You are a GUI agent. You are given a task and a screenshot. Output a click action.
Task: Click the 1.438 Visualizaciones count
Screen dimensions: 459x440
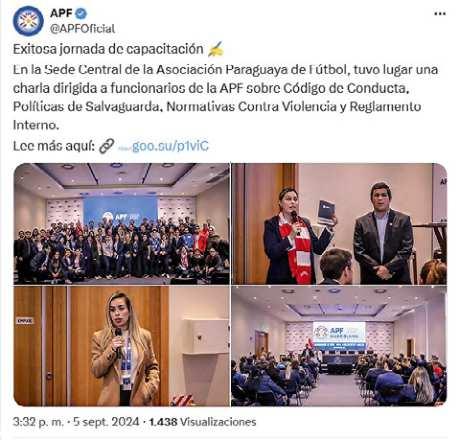tap(203, 422)
